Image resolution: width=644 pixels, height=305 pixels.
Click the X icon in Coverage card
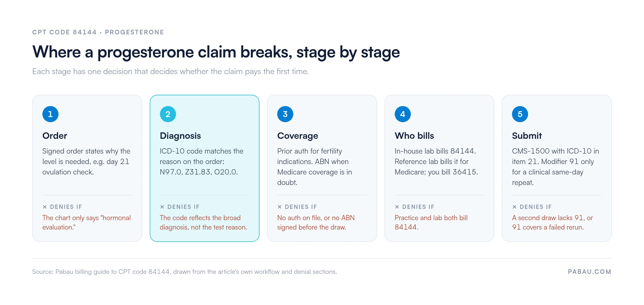[280, 207]
